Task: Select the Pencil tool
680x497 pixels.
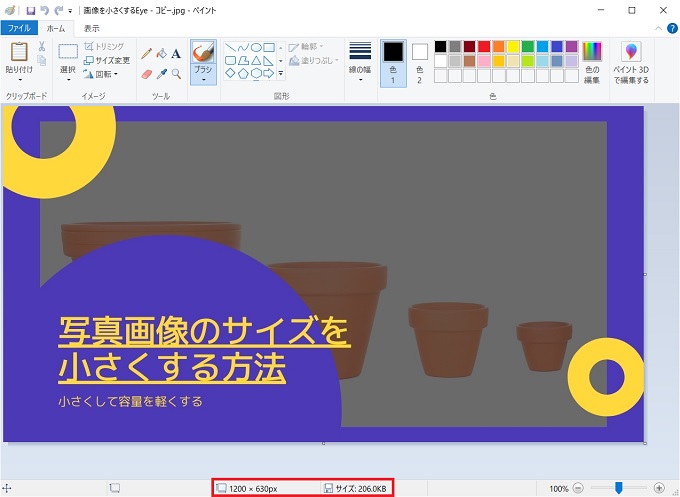Action: (x=147, y=54)
